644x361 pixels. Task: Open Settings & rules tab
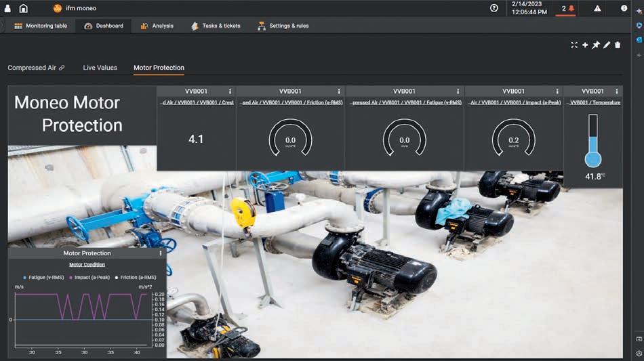click(x=283, y=26)
